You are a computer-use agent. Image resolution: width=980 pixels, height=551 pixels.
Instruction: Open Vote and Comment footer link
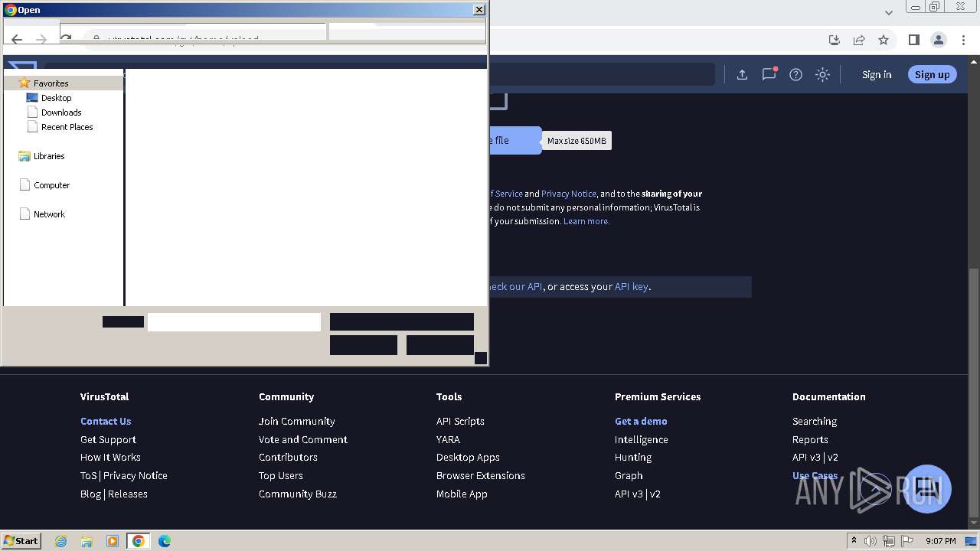[x=303, y=439]
